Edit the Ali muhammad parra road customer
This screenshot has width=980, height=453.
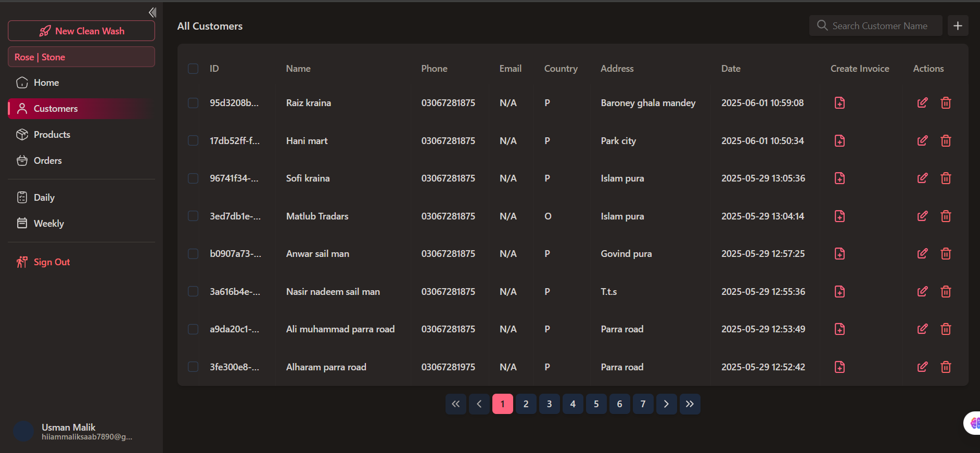tap(922, 329)
